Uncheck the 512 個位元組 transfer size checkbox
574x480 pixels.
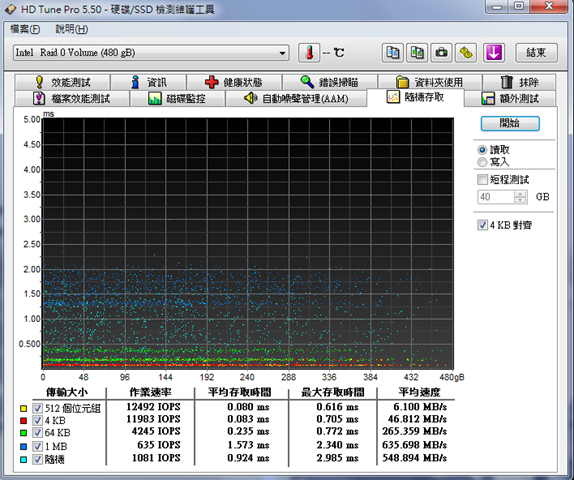pyautogui.click(x=37, y=408)
